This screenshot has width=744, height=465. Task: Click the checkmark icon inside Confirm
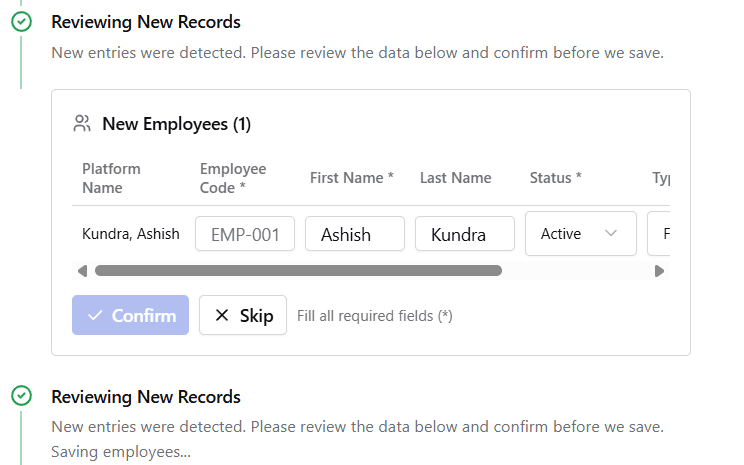[x=96, y=315]
